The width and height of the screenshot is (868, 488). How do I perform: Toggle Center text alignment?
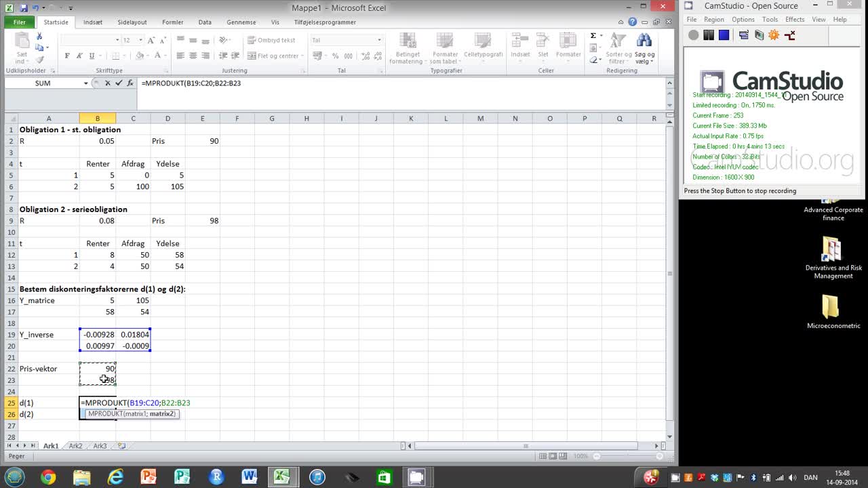pyautogui.click(x=193, y=56)
